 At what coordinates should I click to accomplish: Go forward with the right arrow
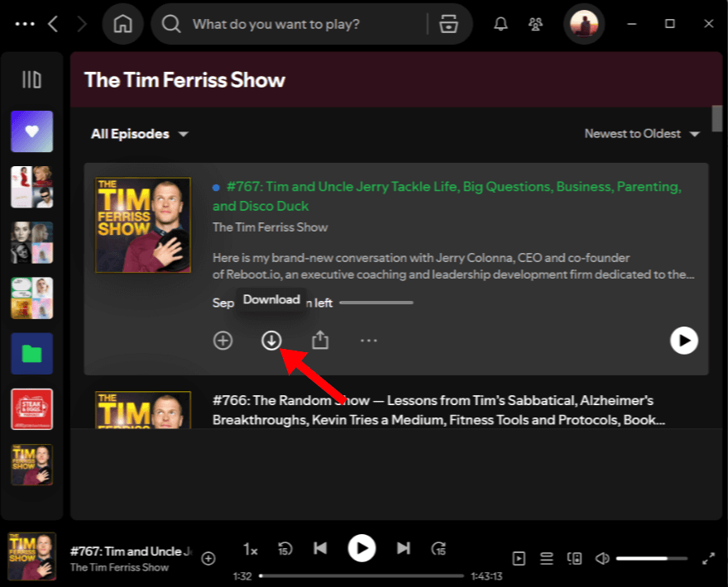[x=82, y=24]
